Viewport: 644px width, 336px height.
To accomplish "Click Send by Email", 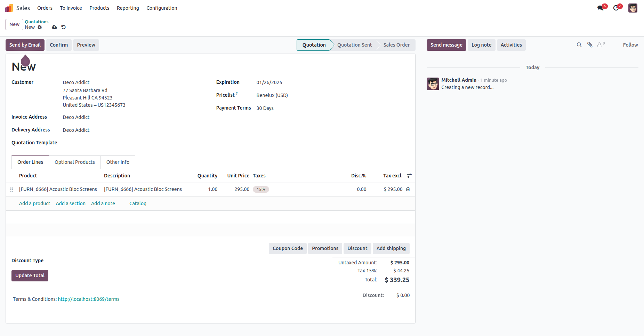I will [x=25, y=45].
